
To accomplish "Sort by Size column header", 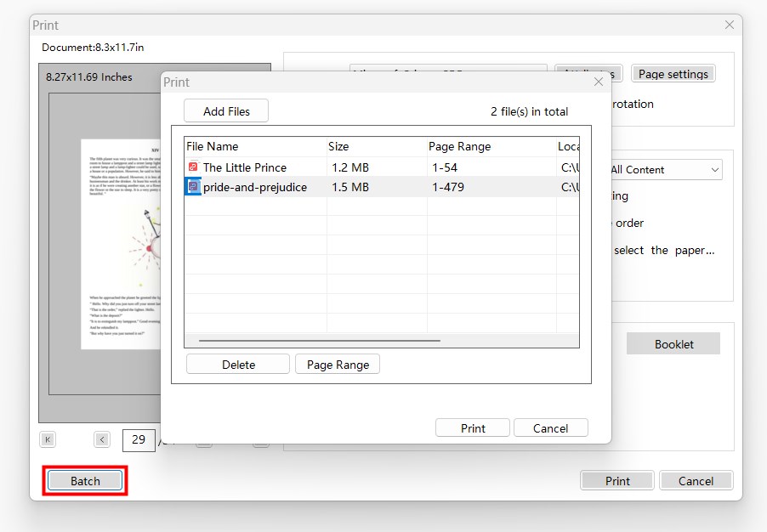I will pyautogui.click(x=378, y=146).
